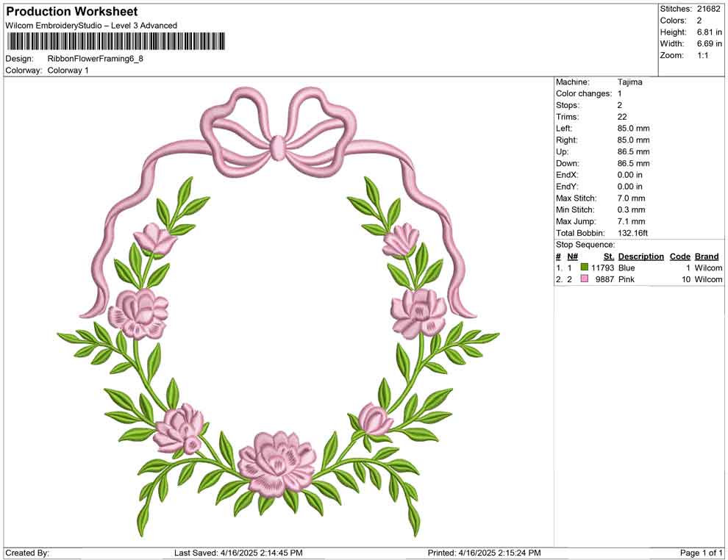Click 'Page 1 of 1' footer text
This screenshot has width=728, height=560.
click(x=701, y=553)
